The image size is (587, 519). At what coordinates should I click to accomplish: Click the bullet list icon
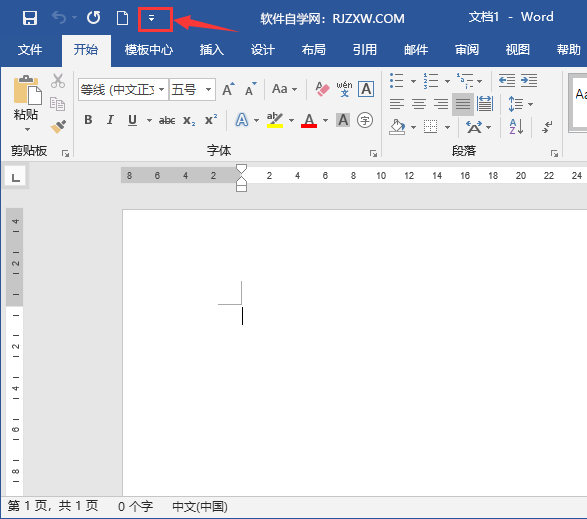[x=396, y=81]
